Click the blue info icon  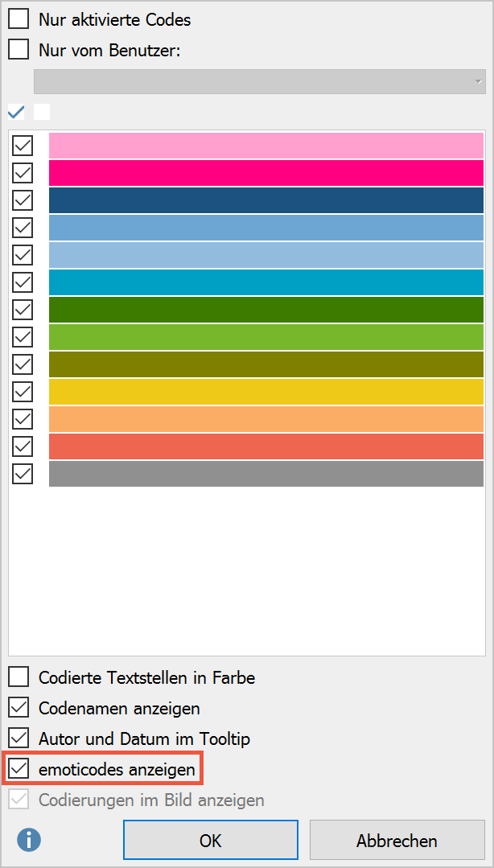29,840
